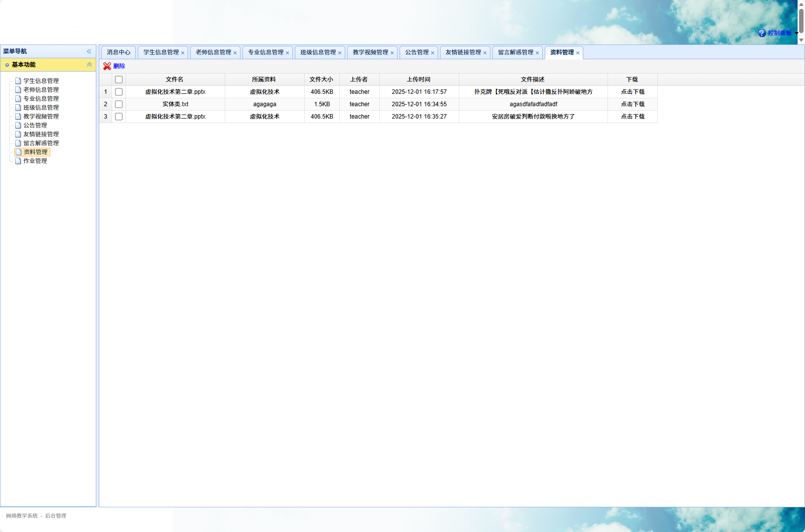The image size is (805, 532).
Task: Select the checkbox for 实体类.txt row
Action: tap(119, 104)
